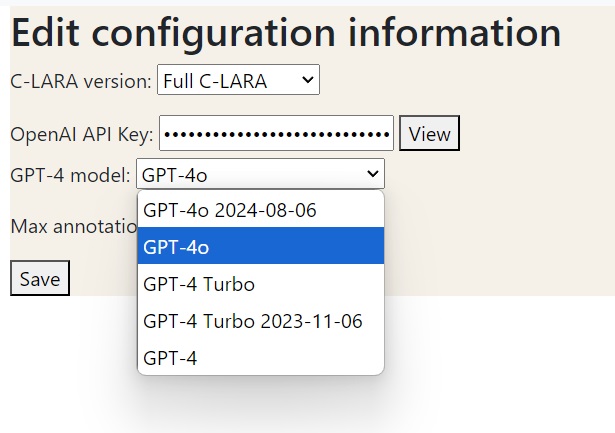Collapse the GPT-4 model combo box

[260, 175]
